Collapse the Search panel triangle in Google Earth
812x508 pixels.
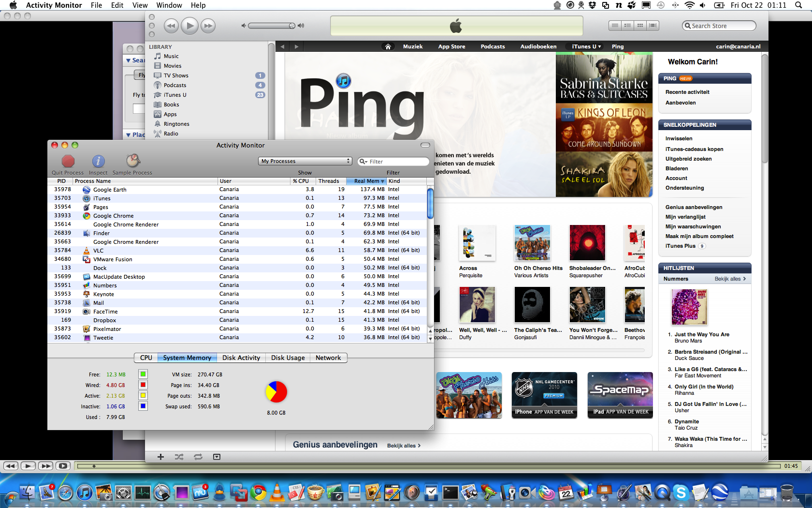coord(128,60)
